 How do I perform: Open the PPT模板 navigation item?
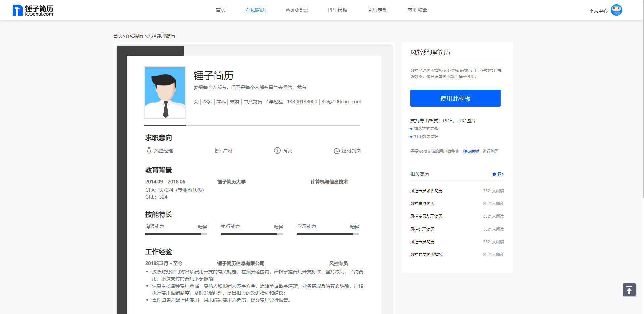[x=337, y=10]
